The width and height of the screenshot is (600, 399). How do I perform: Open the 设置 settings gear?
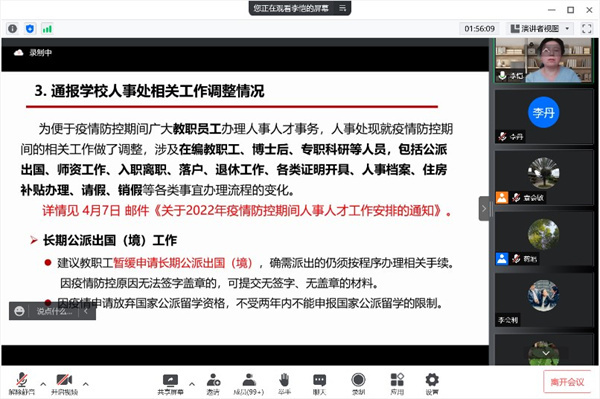[432, 384]
